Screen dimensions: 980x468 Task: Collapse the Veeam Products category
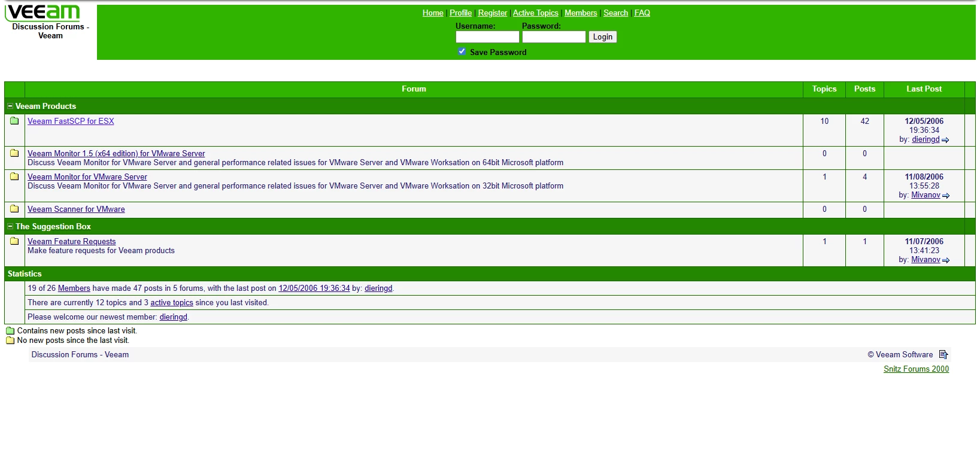coord(10,106)
